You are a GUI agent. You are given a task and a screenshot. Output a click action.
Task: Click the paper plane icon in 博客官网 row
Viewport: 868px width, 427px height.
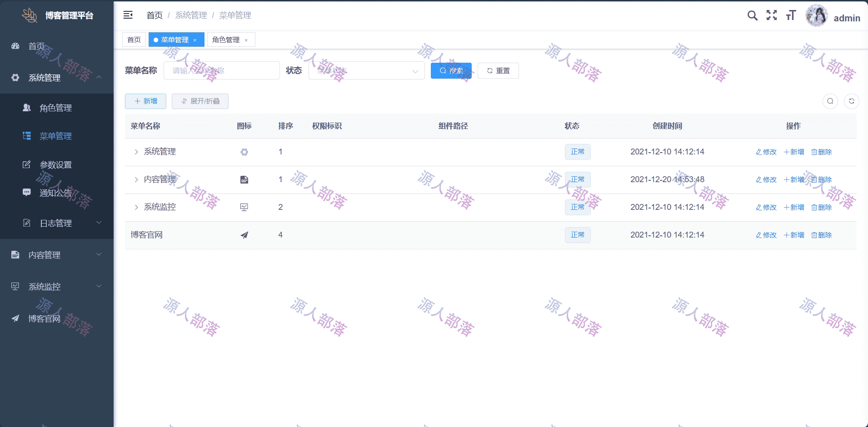(244, 235)
